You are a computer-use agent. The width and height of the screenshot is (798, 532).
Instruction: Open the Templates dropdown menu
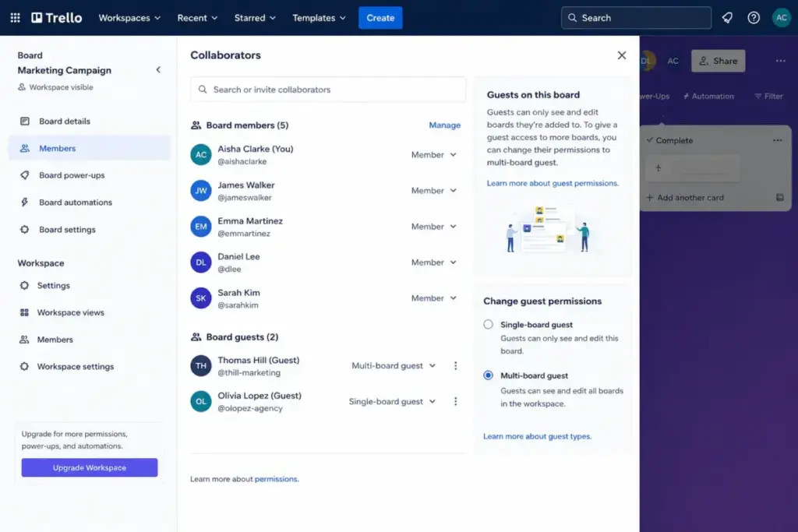tap(319, 18)
